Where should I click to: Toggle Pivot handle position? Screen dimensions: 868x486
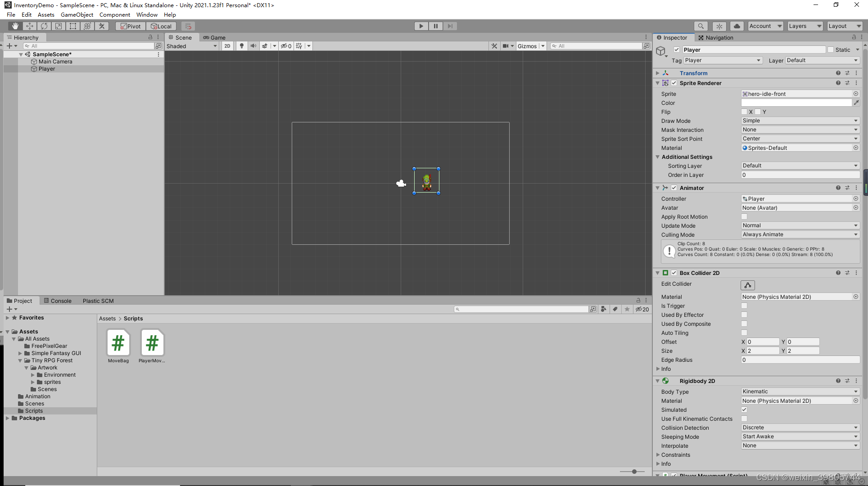point(131,26)
